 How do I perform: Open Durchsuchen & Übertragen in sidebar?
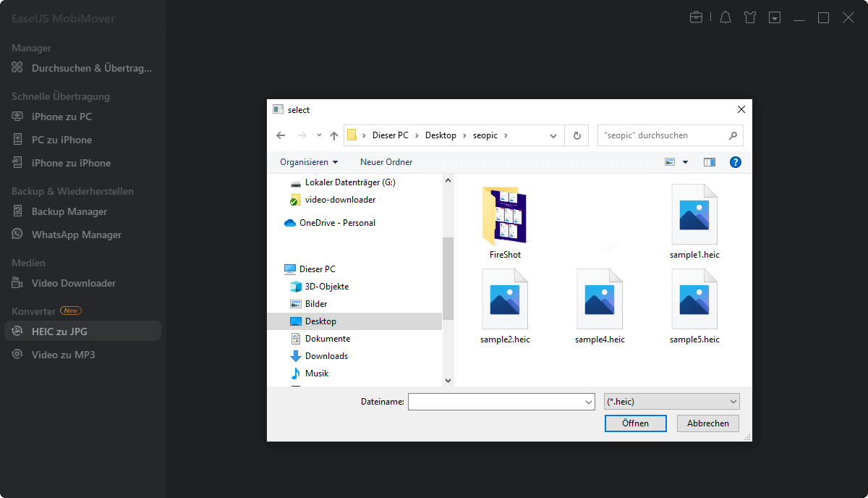pyautogui.click(x=83, y=68)
